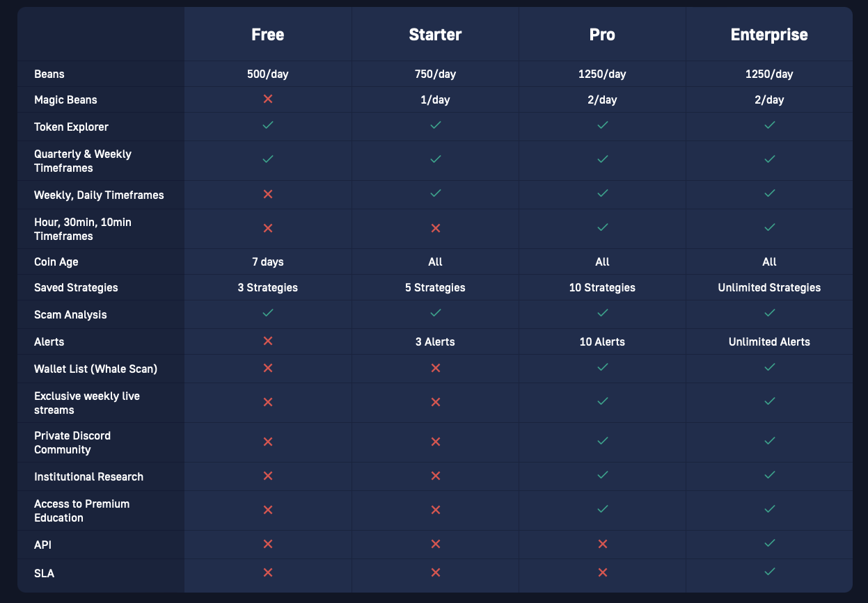Select the Enterprise plan column header
The image size is (868, 603).
point(769,35)
